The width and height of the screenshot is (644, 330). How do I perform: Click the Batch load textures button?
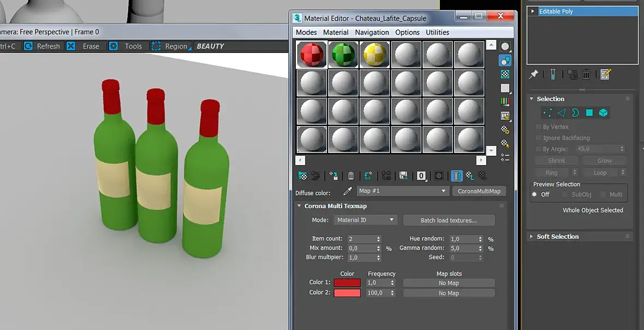click(449, 220)
